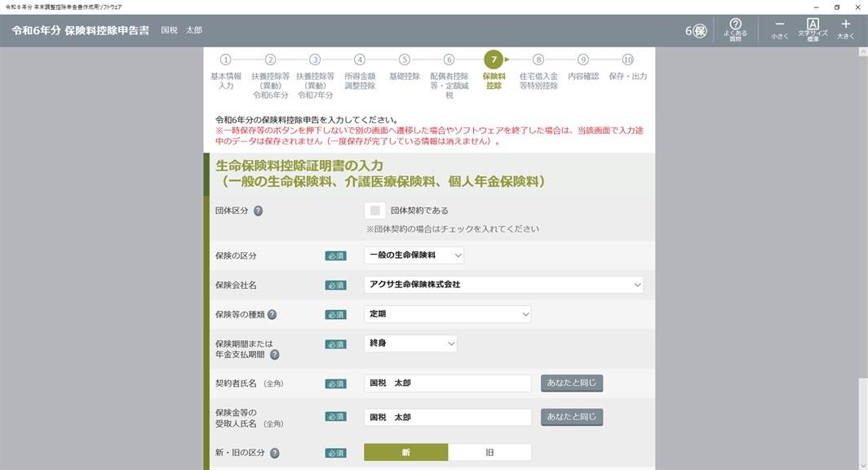
Task: Open help icon next to 団体区分
Action: (258, 211)
